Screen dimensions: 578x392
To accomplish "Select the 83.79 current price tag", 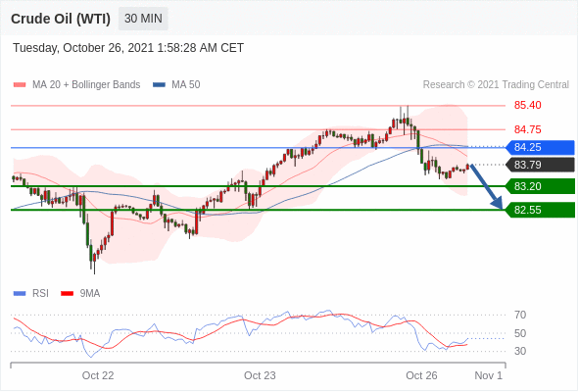I will click(x=541, y=165).
